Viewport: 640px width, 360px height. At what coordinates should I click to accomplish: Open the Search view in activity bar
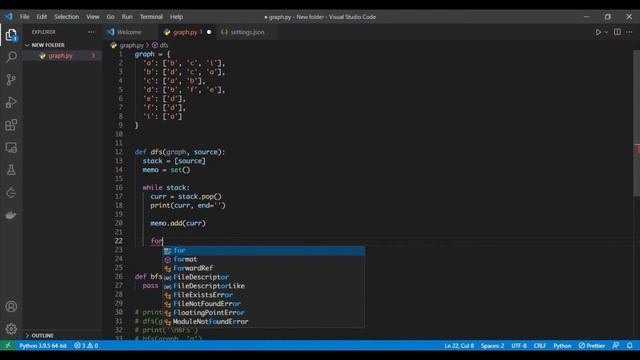click(x=11, y=57)
